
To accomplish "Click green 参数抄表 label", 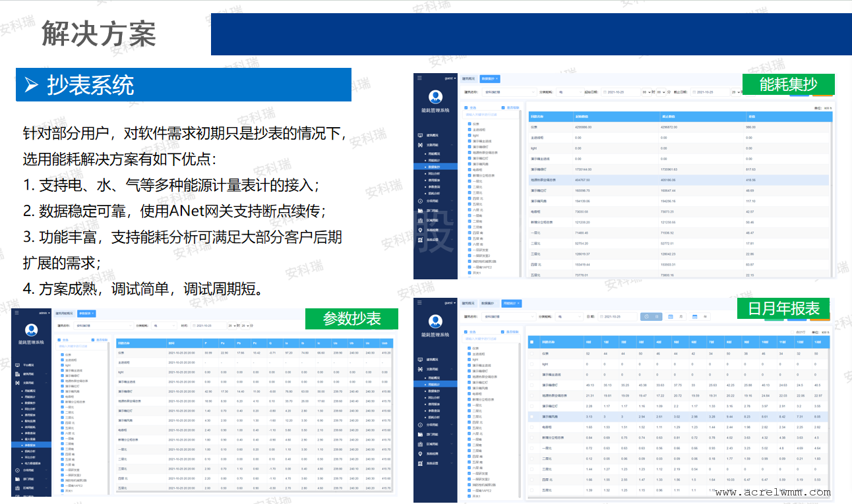I will click(x=351, y=319).
